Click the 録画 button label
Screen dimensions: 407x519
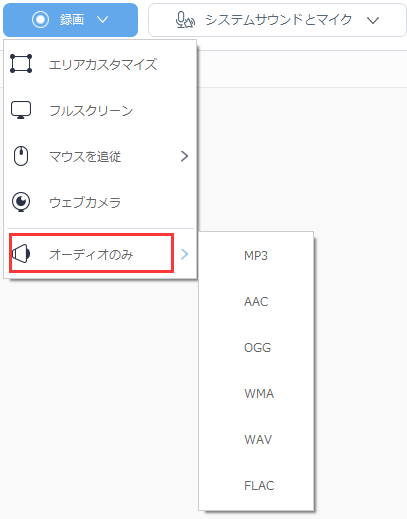point(72,20)
